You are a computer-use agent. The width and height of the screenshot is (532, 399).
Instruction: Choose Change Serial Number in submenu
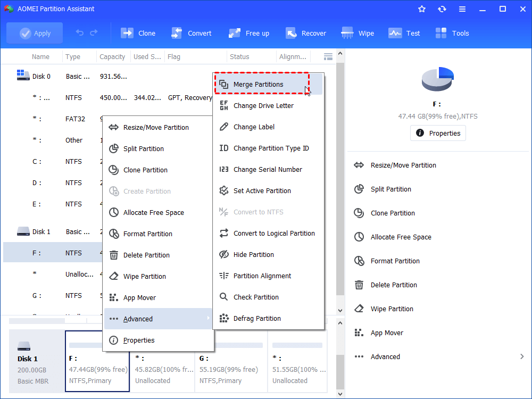pos(268,169)
